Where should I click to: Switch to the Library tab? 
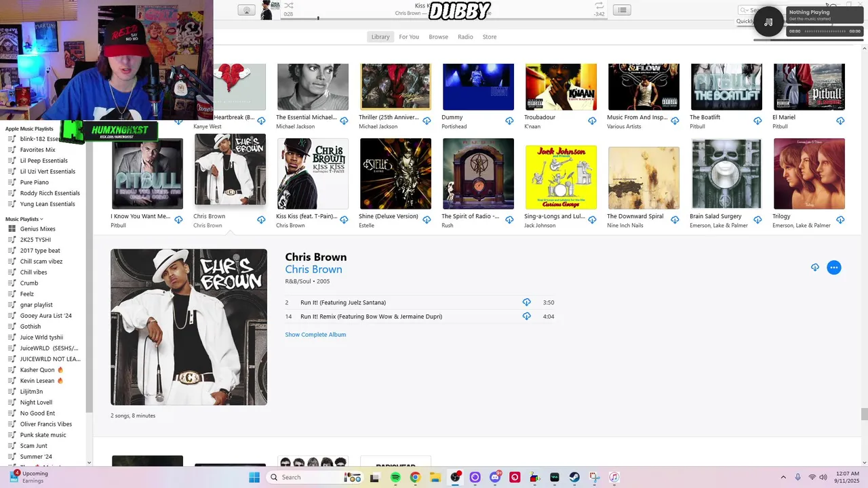[380, 37]
